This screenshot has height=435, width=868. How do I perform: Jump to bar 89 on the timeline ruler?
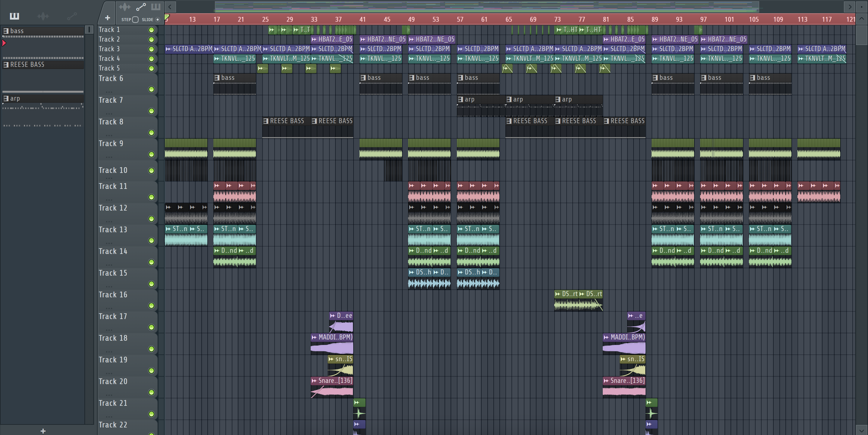[655, 19]
